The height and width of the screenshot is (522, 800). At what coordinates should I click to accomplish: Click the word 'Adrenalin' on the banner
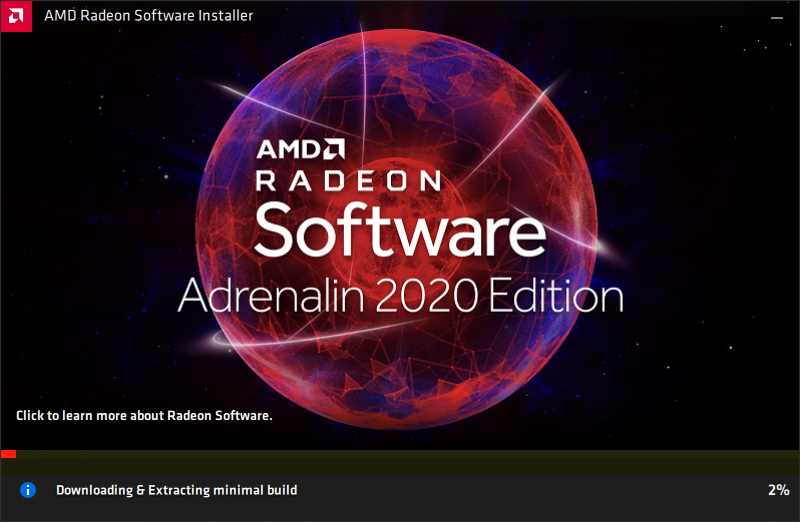[271, 295]
